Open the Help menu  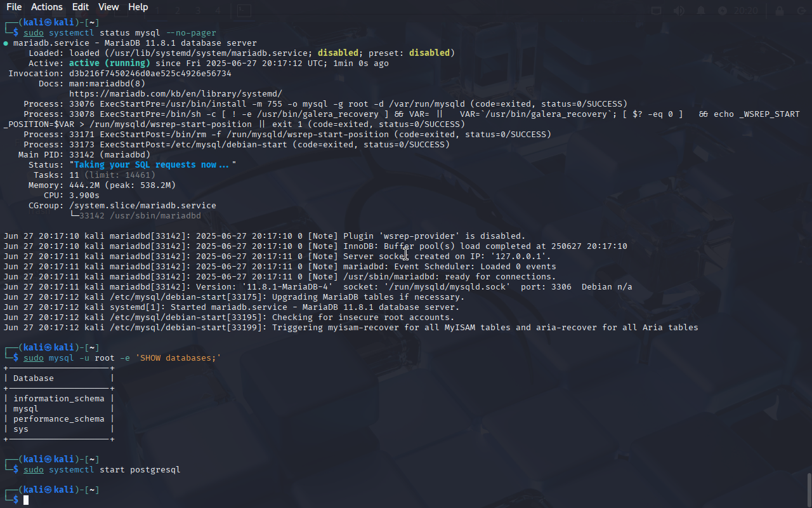coord(138,7)
